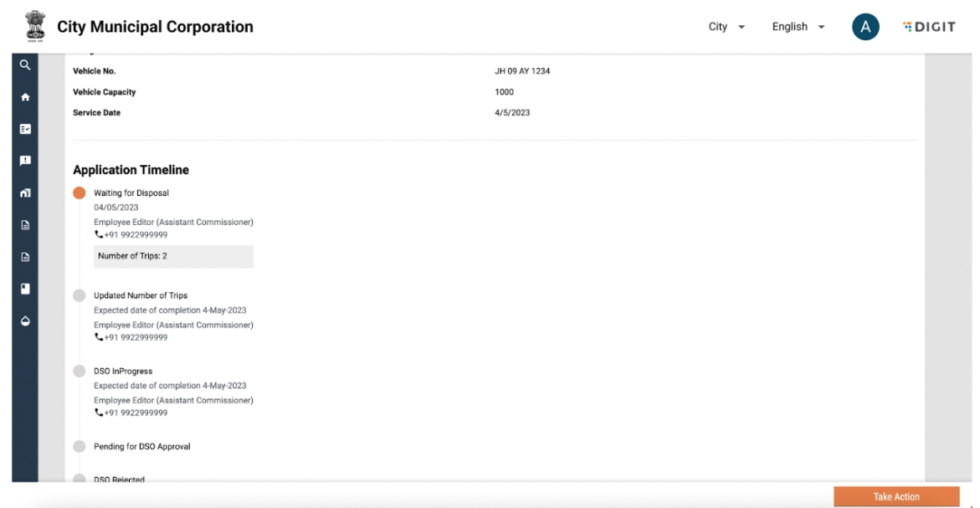Click phone number under Updated Number of Trips

(131, 337)
